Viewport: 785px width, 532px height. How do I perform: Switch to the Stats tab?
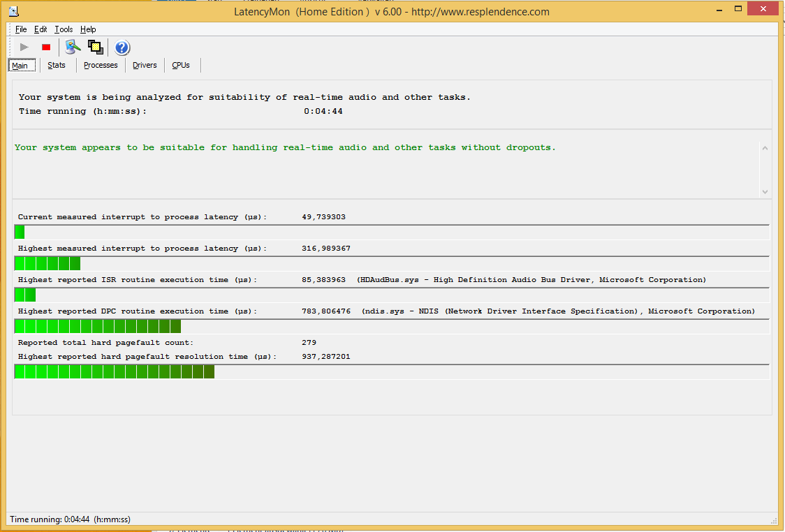pyautogui.click(x=57, y=65)
